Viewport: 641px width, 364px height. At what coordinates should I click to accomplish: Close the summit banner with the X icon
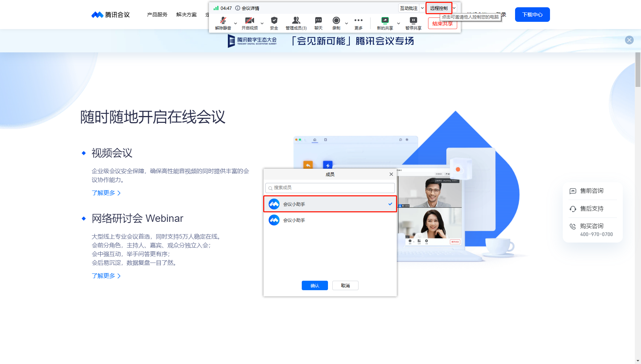pos(629,40)
